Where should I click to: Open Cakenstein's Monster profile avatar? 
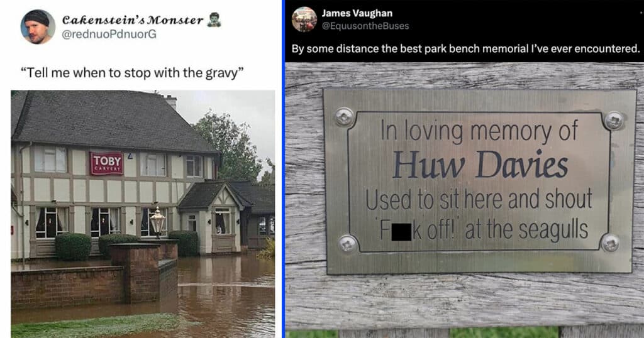tap(38, 26)
